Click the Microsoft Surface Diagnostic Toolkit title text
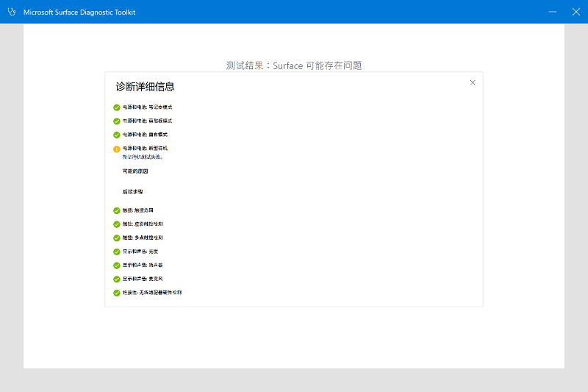588x392 pixels. [x=79, y=12]
